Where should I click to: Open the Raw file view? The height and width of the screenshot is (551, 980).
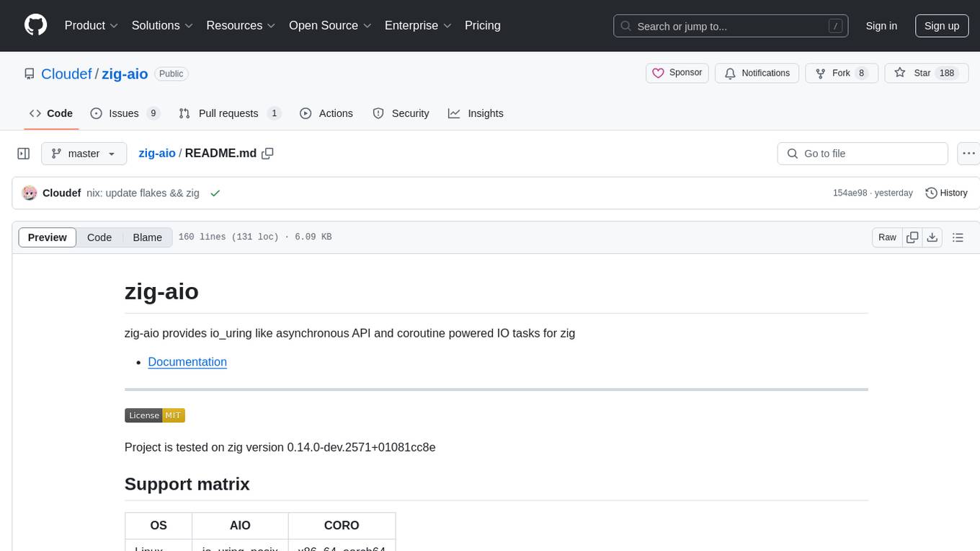tap(887, 237)
